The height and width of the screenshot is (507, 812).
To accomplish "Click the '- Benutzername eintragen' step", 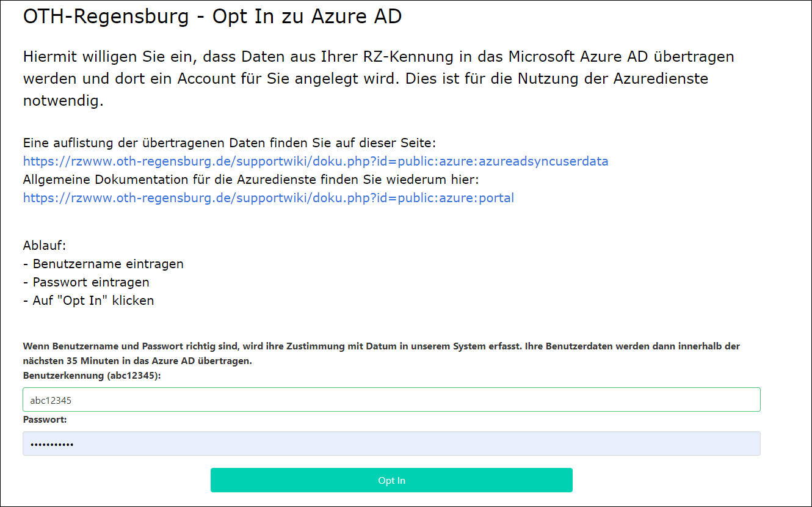I will pyautogui.click(x=103, y=264).
